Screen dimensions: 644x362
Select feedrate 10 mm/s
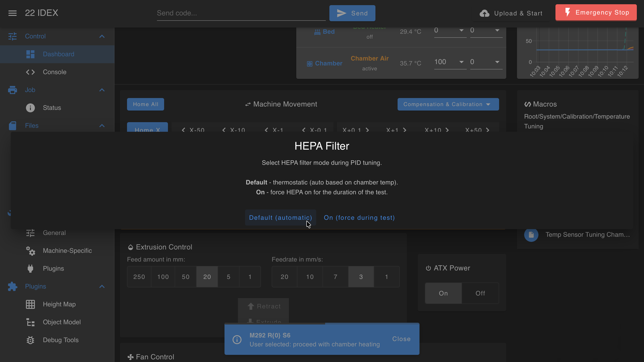[310, 277]
